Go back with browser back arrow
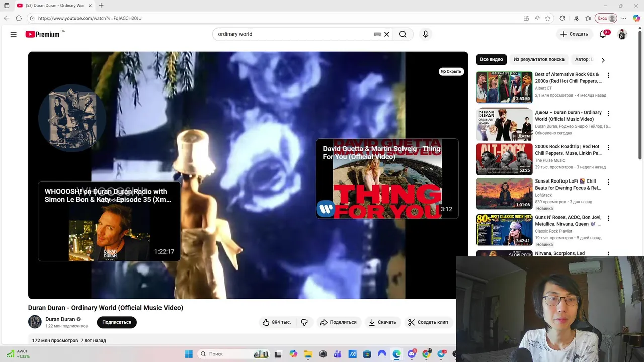644x362 pixels. click(7, 18)
